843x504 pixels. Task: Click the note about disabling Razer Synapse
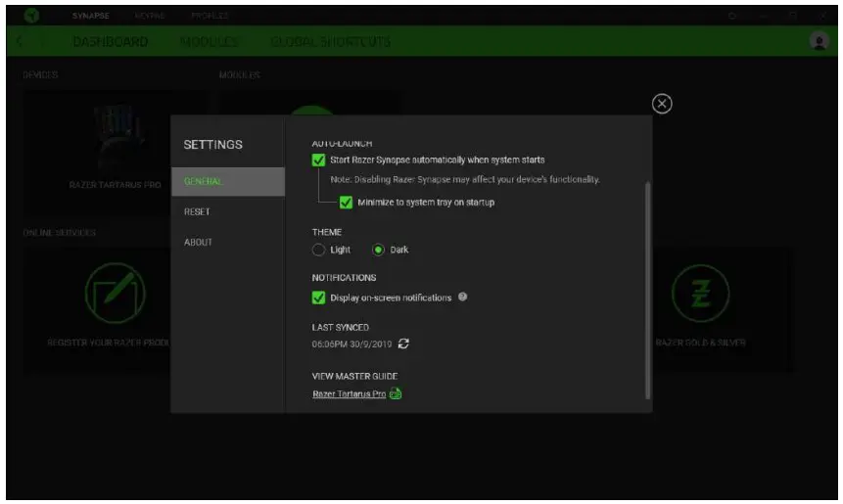465,179
